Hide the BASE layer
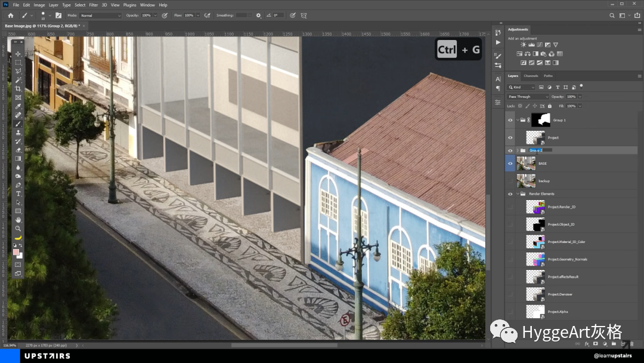The image size is (644, 363). 510,164
